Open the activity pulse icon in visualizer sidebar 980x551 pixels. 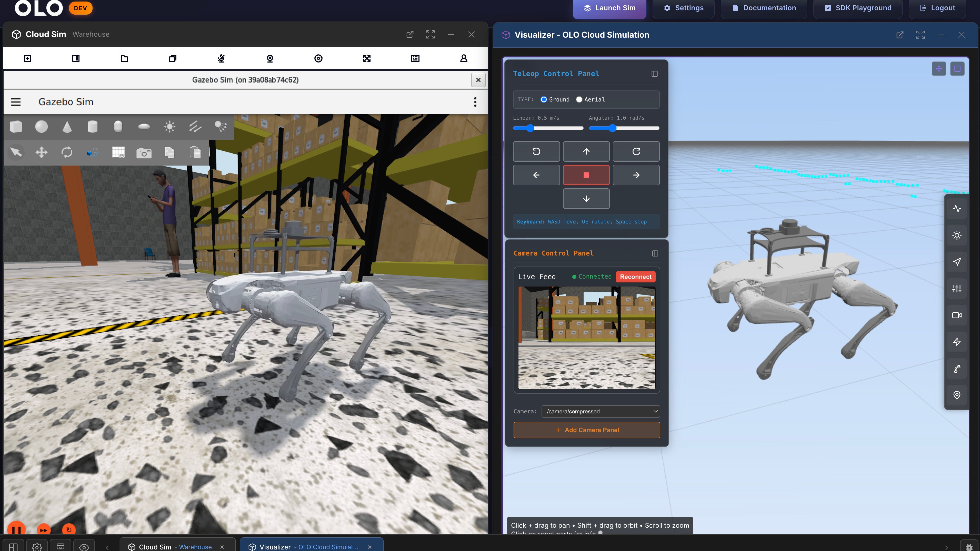click(957, 208)
